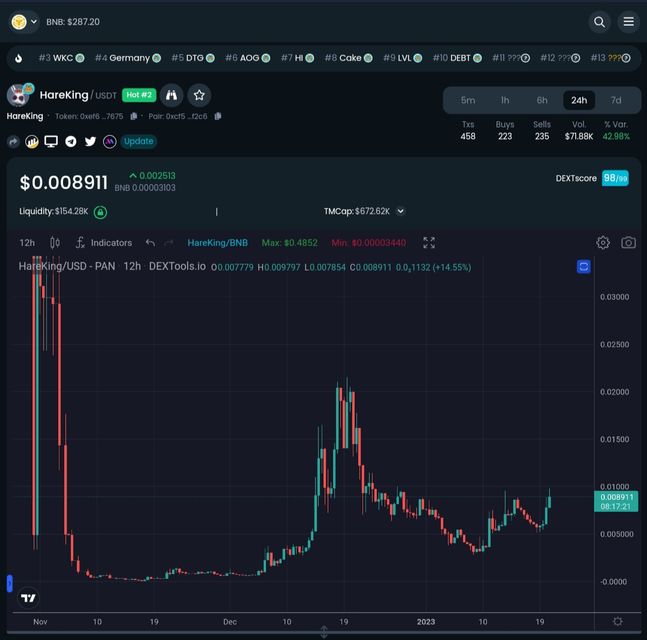The width and height of the screenshot is (647, 640).
Task: Change the 12h chart interval
Action: [x=27, y=243]
